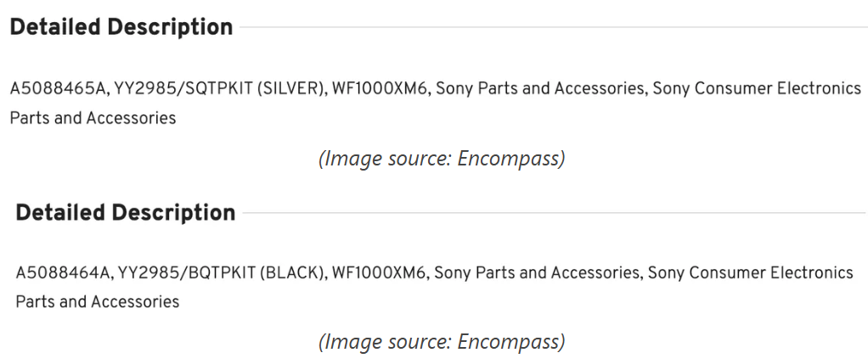
Task: Click the image source caption below silver description
Action: pyautogui.click(x=442, y=159)
